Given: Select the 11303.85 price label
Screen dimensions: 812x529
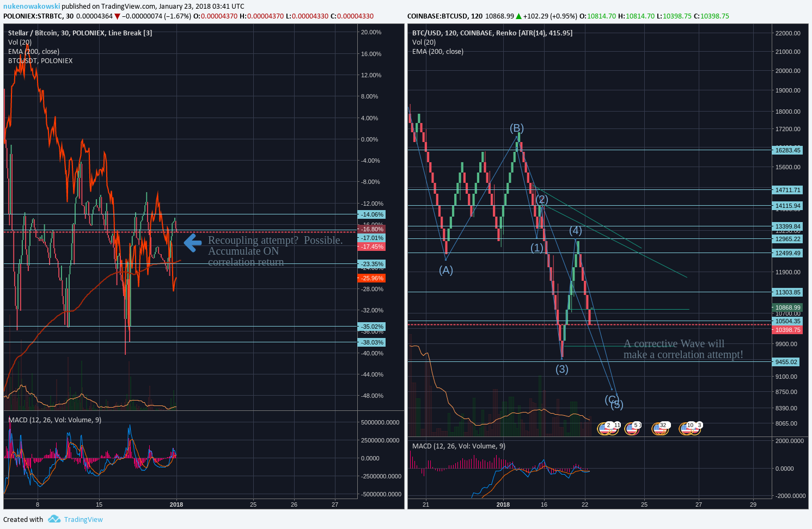Looking at the screenshot, I should pos(787,292).
